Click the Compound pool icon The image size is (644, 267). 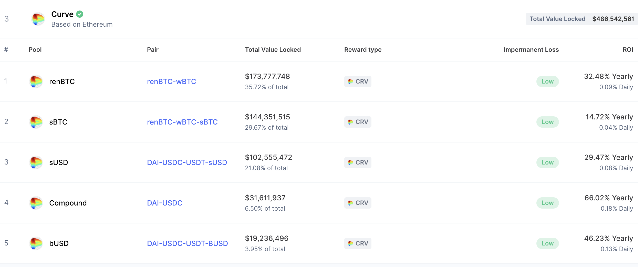36,203
